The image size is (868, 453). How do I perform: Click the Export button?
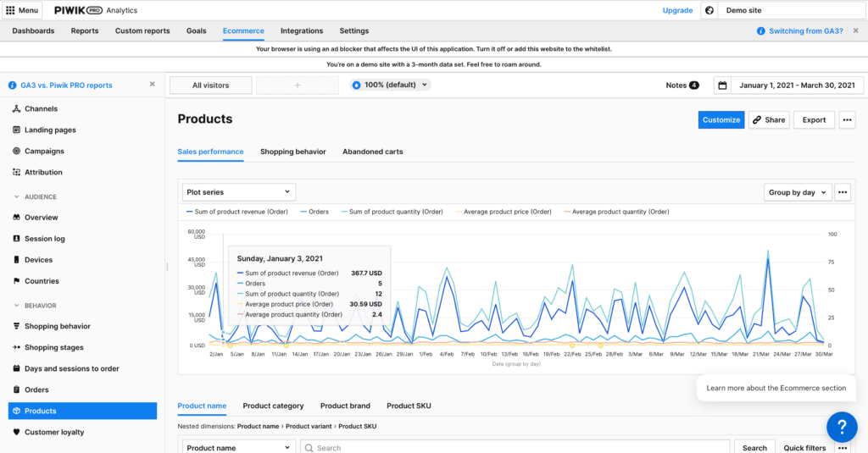[x=814, y=120]
